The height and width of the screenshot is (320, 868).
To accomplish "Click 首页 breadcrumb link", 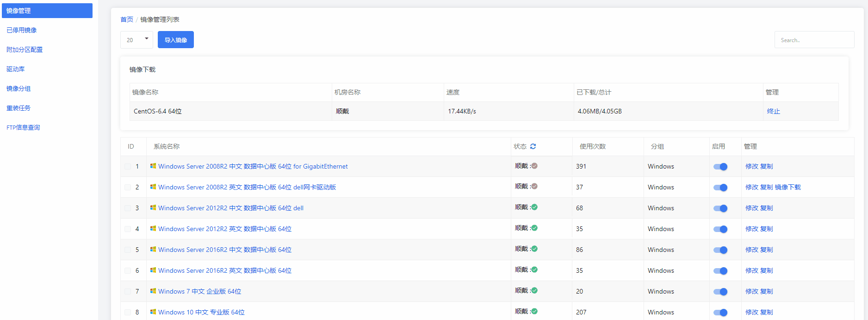I will point(127,19).
